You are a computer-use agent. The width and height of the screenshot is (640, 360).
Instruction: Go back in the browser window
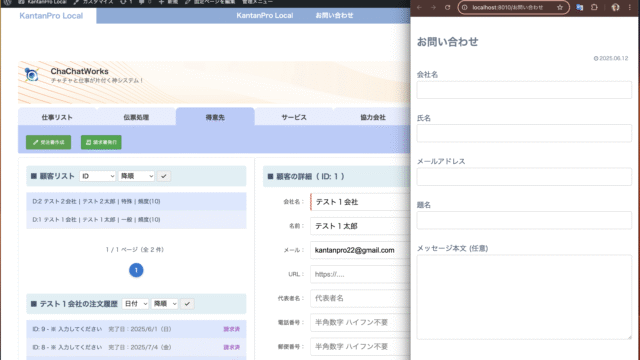[419, 7]
